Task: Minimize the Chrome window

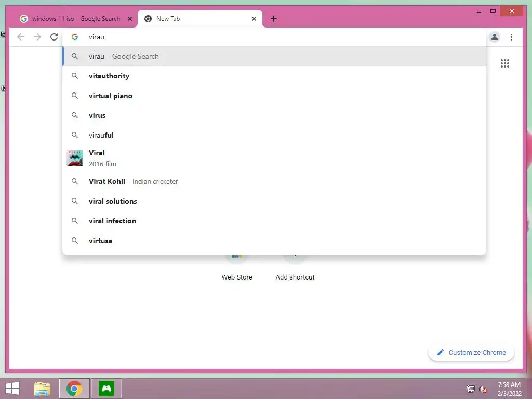Action: tap(478, 11)
